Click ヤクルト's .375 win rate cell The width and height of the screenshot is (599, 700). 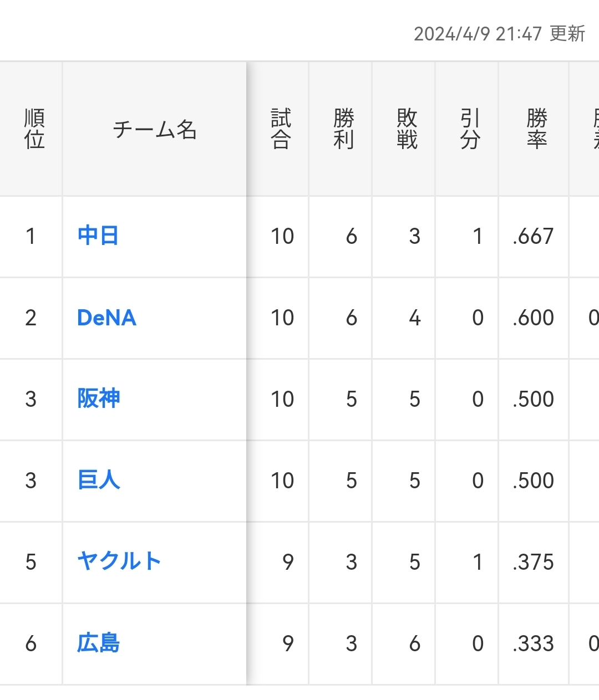(533, 563)
